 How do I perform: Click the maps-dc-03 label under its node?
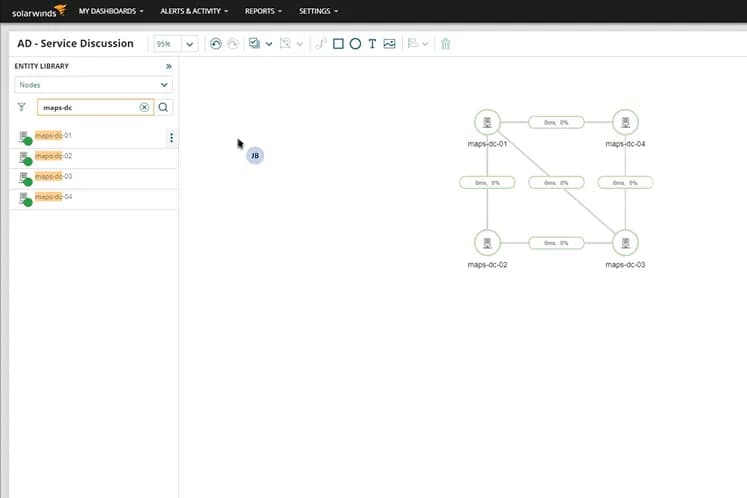click(625, 264)
